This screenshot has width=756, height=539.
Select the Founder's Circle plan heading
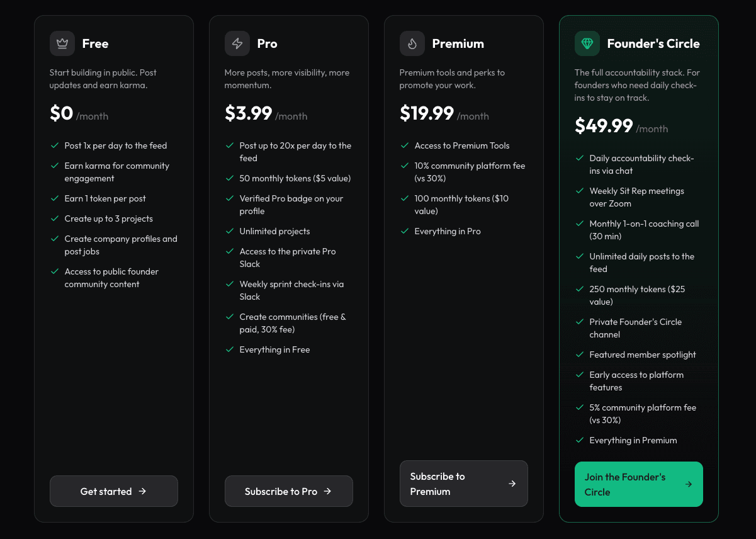pos(653,43)
